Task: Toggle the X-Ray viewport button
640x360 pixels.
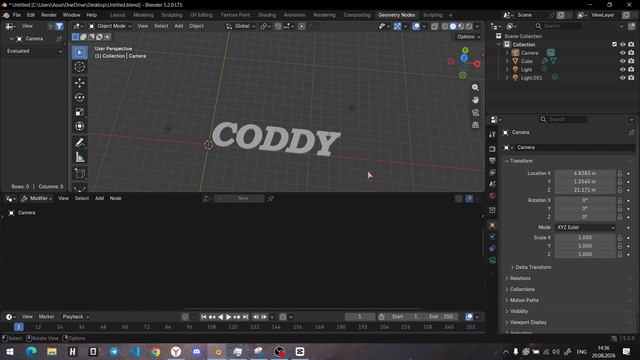Action: [x=434, y=26]
